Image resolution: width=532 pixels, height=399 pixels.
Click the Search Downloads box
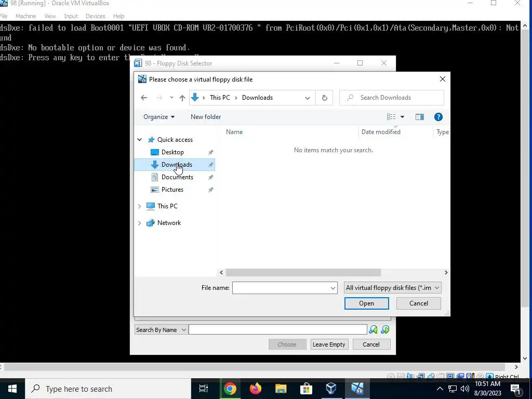(x=392, y=98)
